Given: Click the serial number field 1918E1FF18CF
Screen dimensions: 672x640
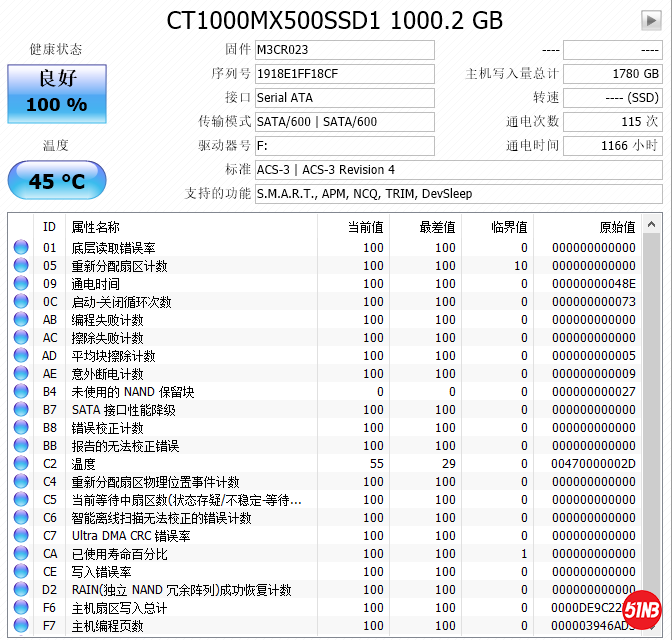Looking at the screenshot, I should (x=344, y=74).
